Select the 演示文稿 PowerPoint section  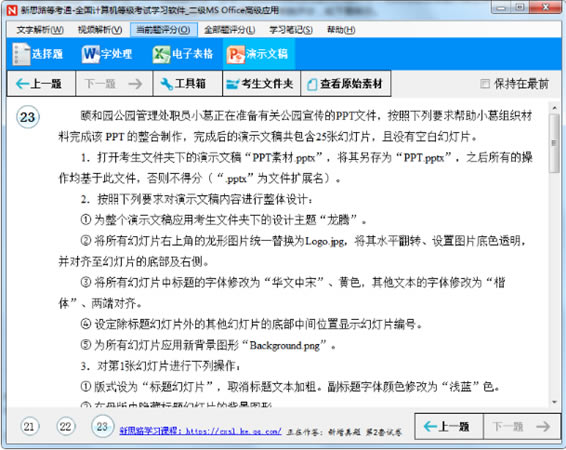click(x=258, y=54)
